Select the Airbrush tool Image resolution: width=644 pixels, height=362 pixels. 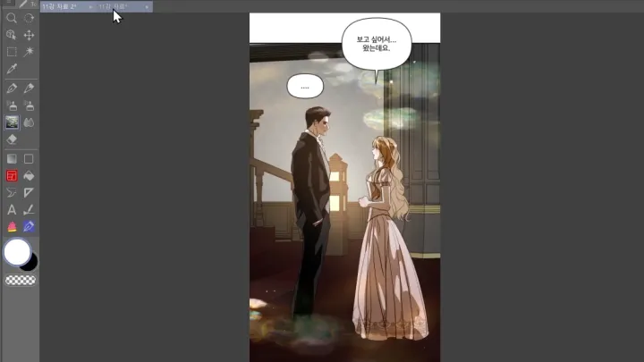29,105
